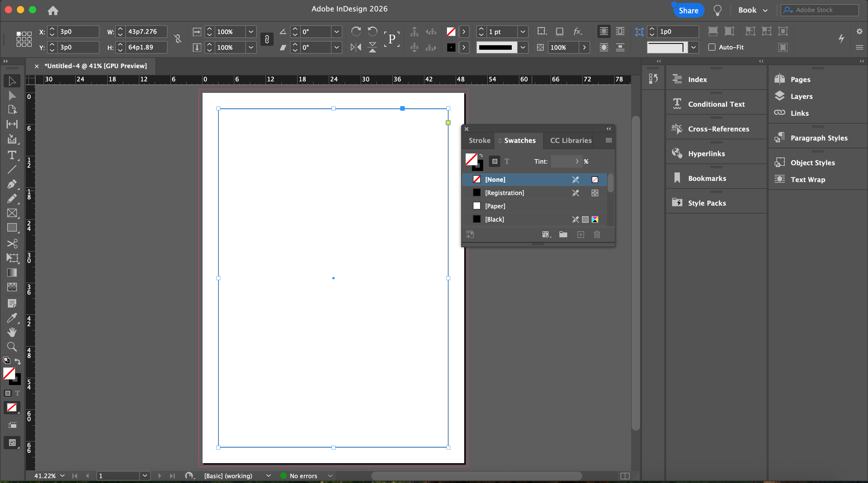The image size is (868, 483).
Task: Open the Paragraph Styles panel
Action: pyautogui.click(x=819, y=138)
